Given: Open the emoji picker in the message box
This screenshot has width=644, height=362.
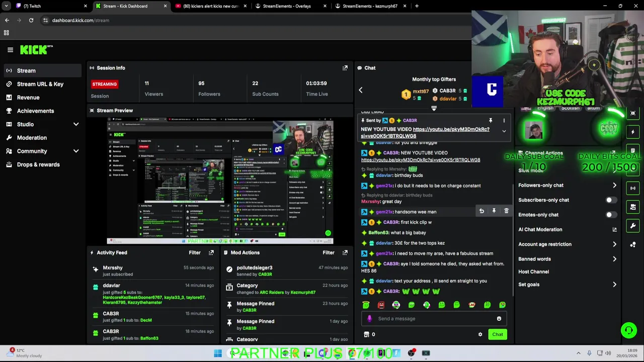Looking at the screenshot, I should 499,319.
